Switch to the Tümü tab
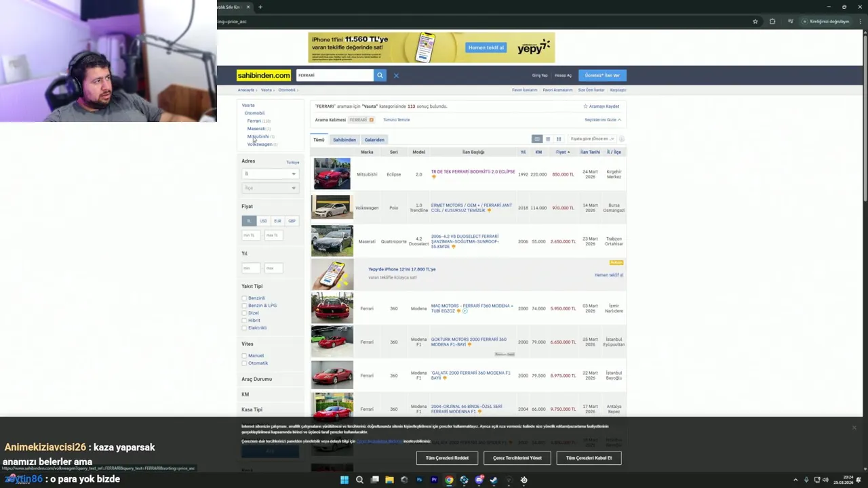Screen dimensions: 868x488 tap(319, 140)
